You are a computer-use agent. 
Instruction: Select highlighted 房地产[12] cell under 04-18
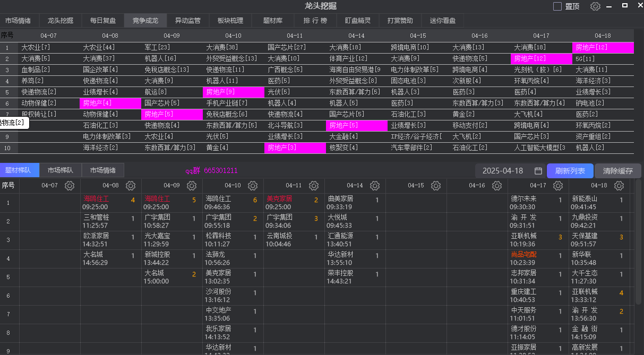click(603, 48)
